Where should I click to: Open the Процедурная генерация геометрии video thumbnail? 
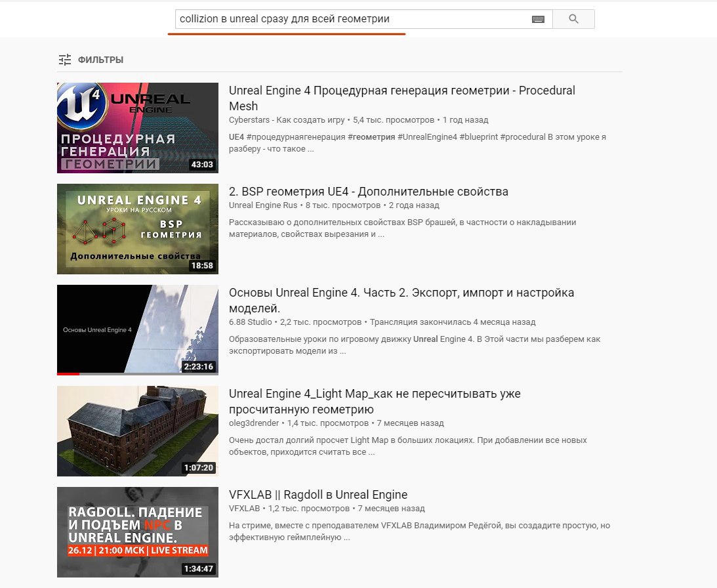[138, 128]
